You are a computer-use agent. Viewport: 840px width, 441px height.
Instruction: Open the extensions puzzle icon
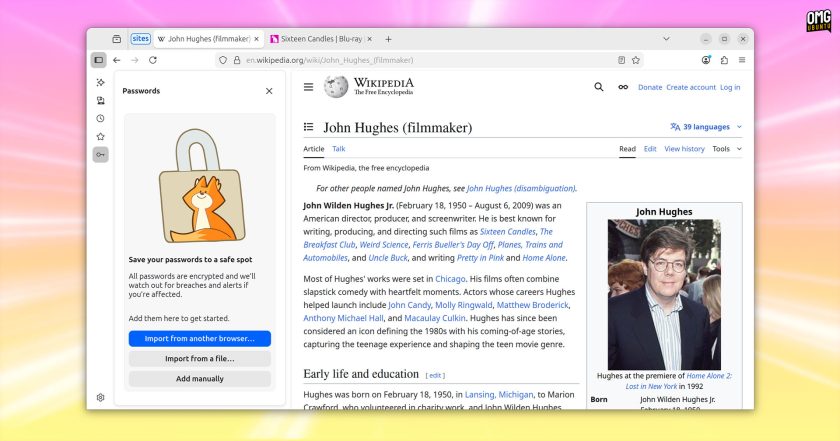[x=724, y=60]
